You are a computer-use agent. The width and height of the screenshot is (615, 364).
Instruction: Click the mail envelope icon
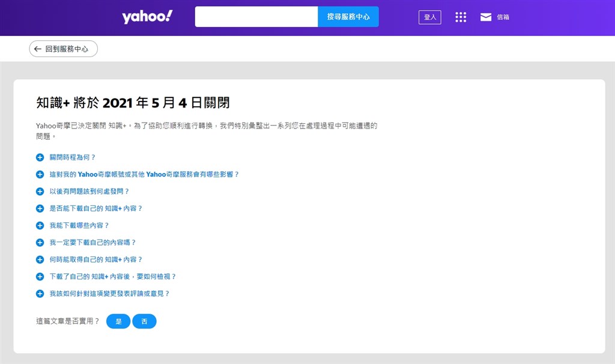pos(486,17)
